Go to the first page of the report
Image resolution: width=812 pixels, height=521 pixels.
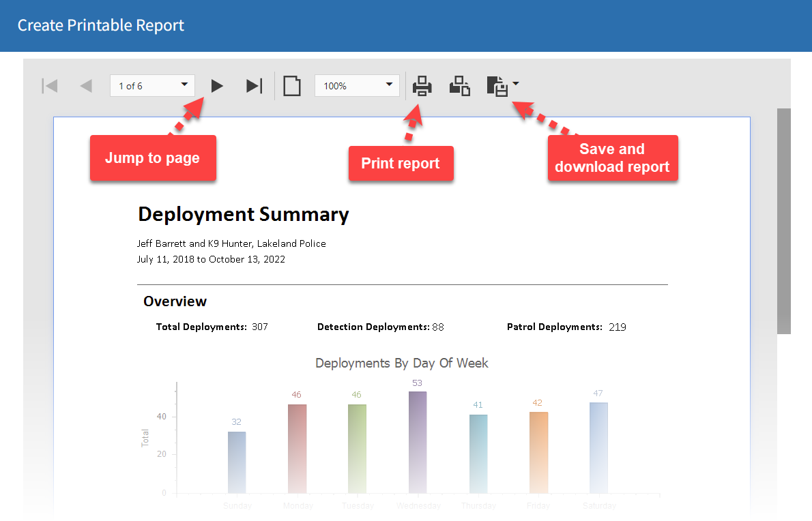pyautogui.click(x=50, y=86)
